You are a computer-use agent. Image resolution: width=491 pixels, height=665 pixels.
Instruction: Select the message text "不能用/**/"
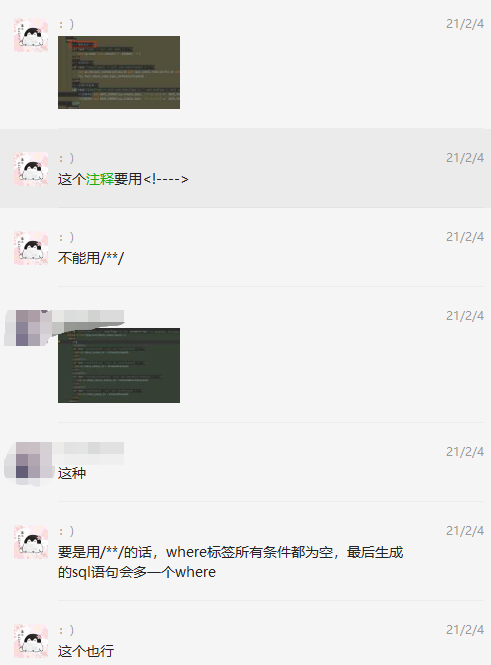pos(91,258)
